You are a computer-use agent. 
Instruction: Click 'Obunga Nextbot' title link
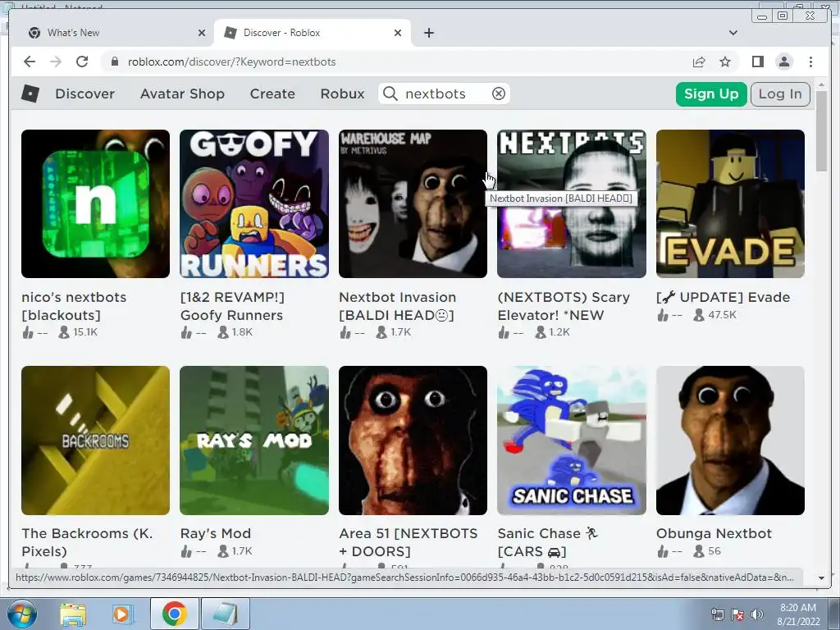714,533
